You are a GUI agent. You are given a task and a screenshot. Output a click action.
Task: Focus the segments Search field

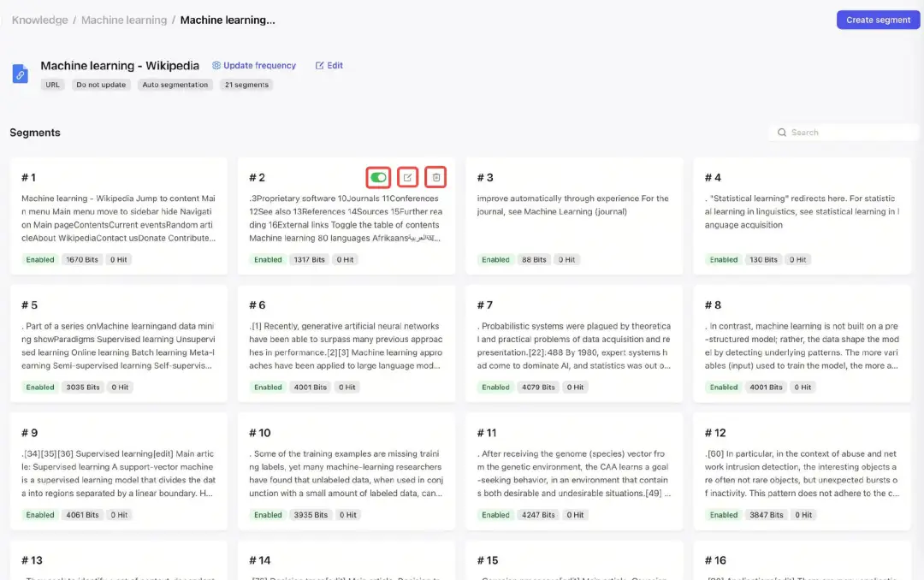point(851,133)
